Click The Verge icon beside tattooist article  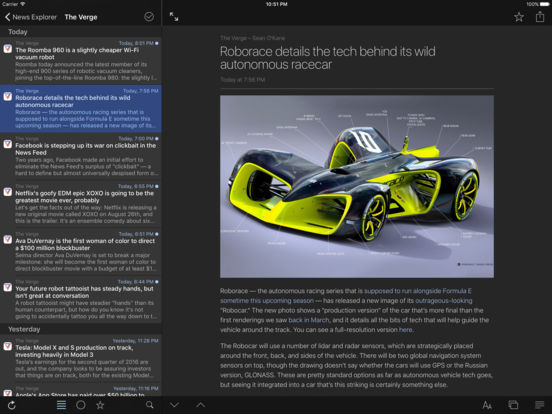click(x=8, y=287)
